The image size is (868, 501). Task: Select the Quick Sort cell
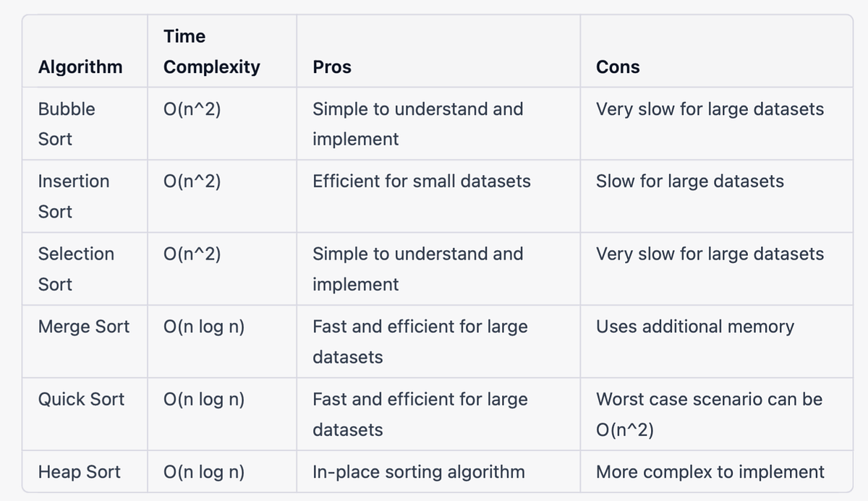85,414
